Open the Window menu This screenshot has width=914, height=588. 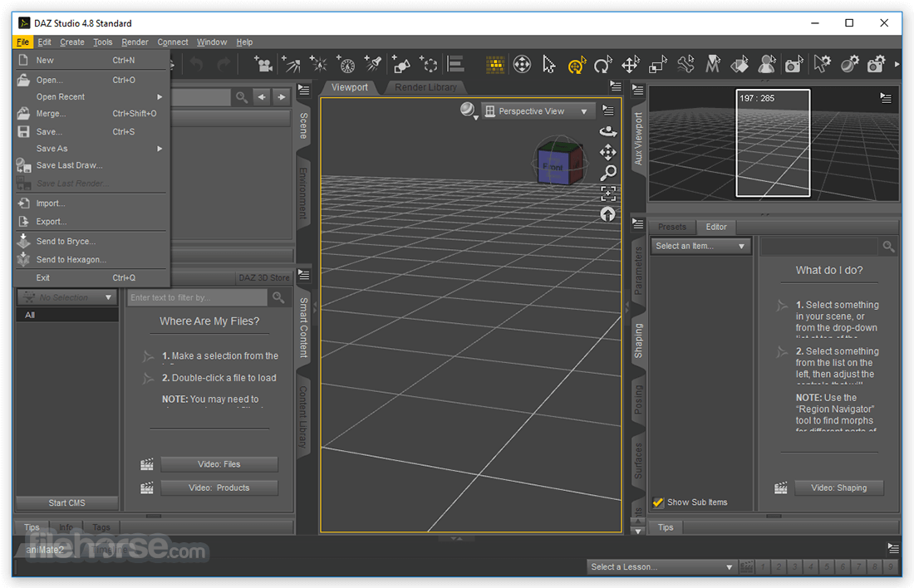coord(212,42)
